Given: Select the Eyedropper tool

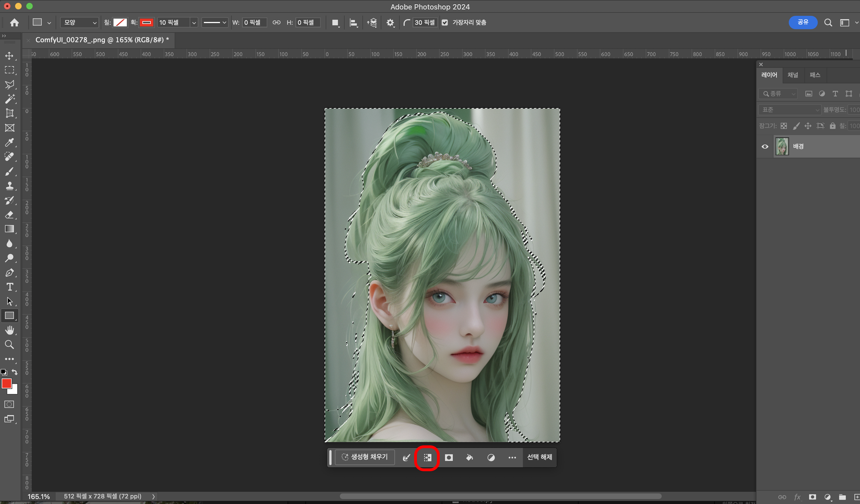Looking at the screenshot, I should tap(9, 142).
